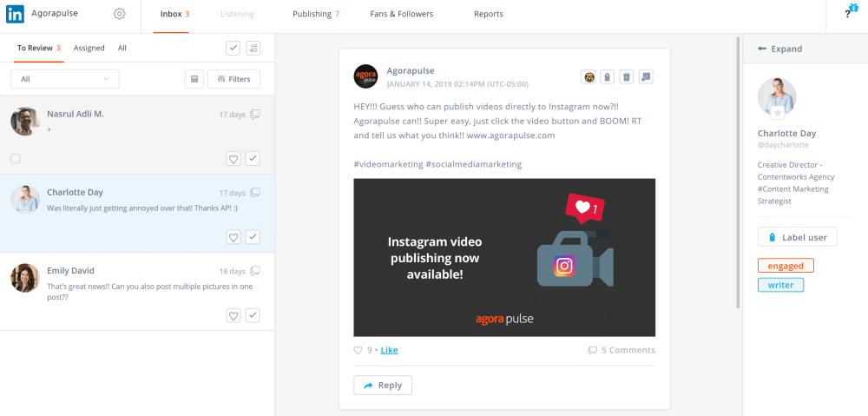The width and height of the screenshot is (868, 416).
Task: Open the Filters options
Action: (x=234, y=79)
